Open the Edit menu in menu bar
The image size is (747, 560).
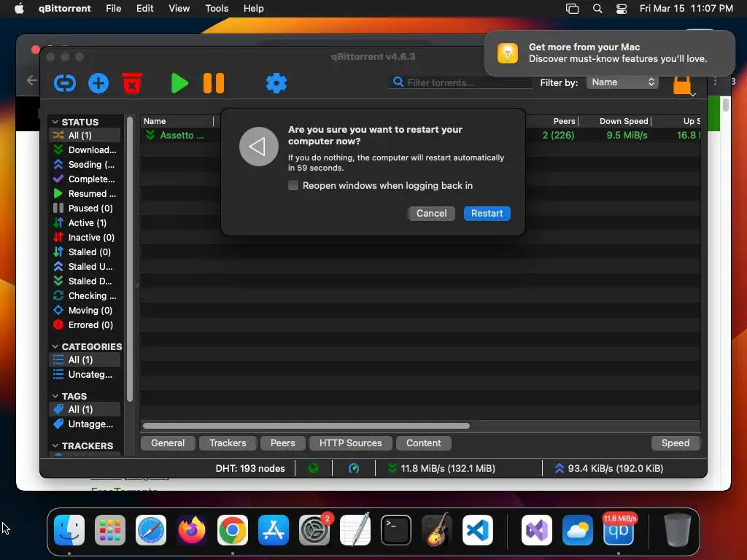point(145,9)
